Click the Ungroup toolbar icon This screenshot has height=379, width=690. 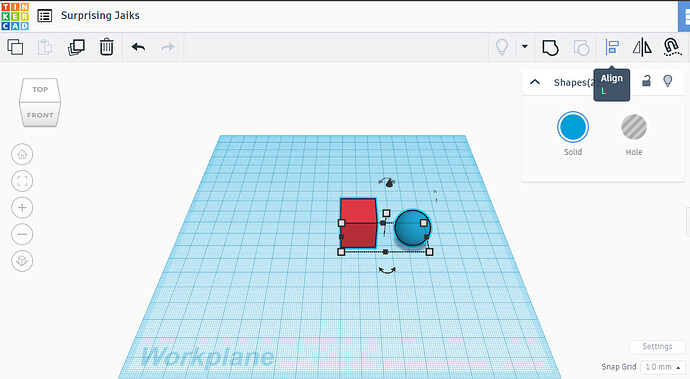coord(581,47)
